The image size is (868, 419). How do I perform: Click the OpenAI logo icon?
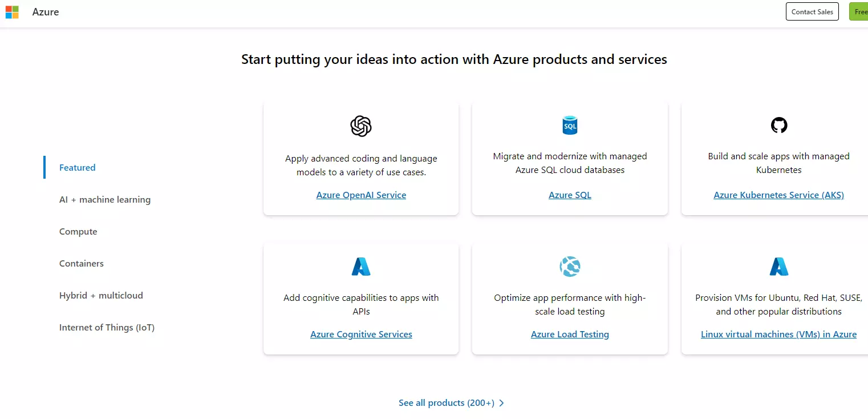tap(361, 126)
